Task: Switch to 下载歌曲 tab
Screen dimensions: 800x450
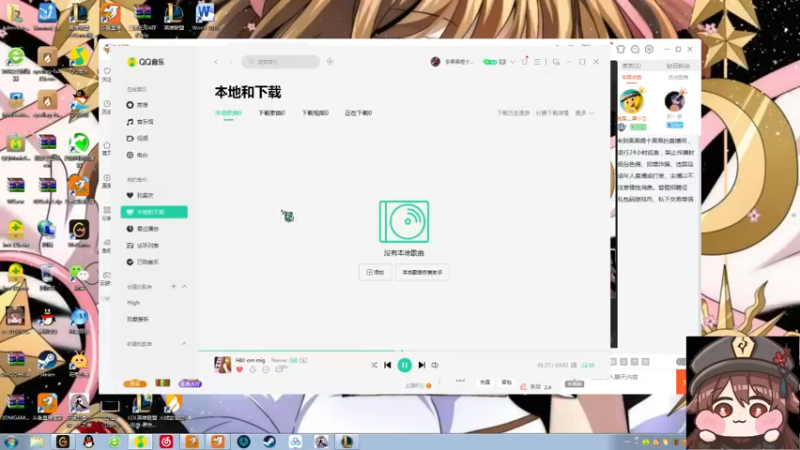Action: 271,113
